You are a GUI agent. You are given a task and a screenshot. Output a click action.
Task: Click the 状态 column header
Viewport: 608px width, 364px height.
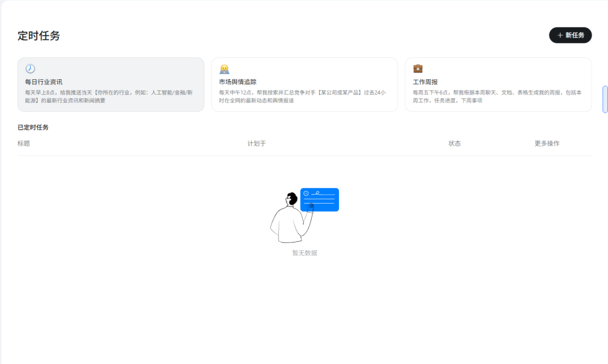click(x=454, y=143)
